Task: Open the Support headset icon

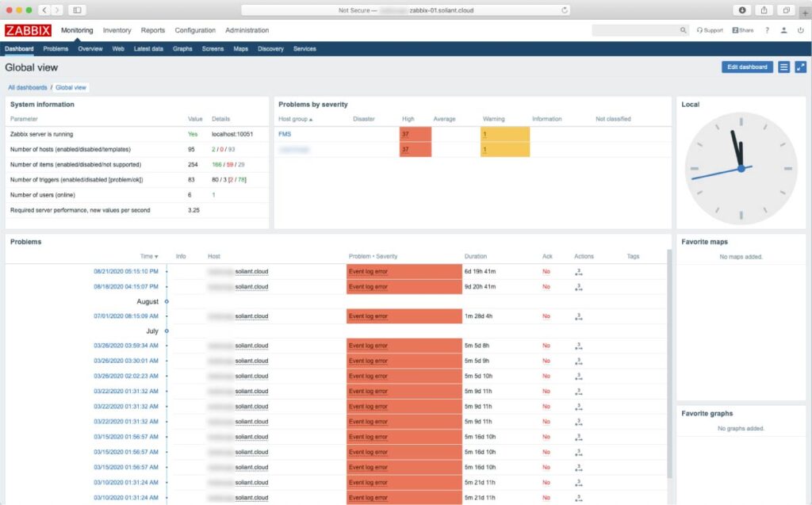Action: [708, 30]
